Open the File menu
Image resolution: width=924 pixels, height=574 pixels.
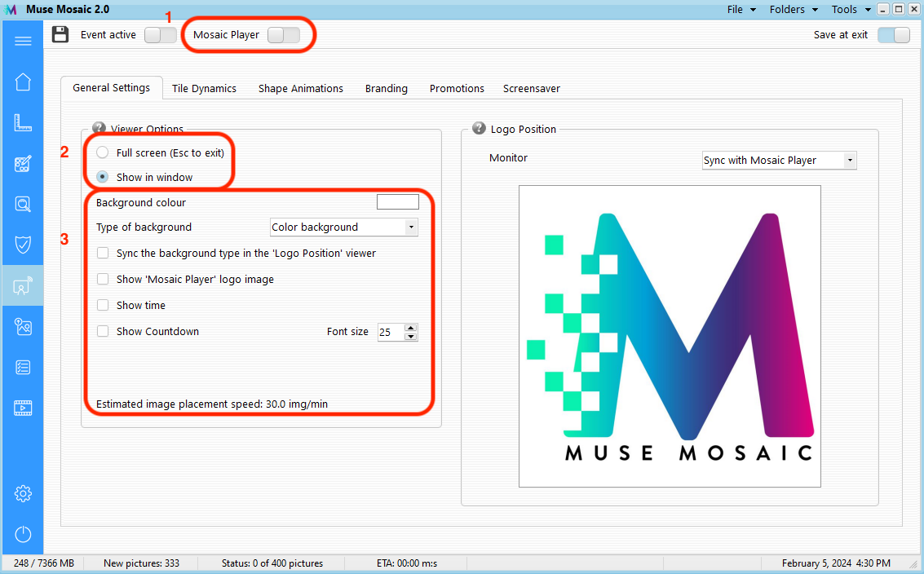click(x=741, y=10)
